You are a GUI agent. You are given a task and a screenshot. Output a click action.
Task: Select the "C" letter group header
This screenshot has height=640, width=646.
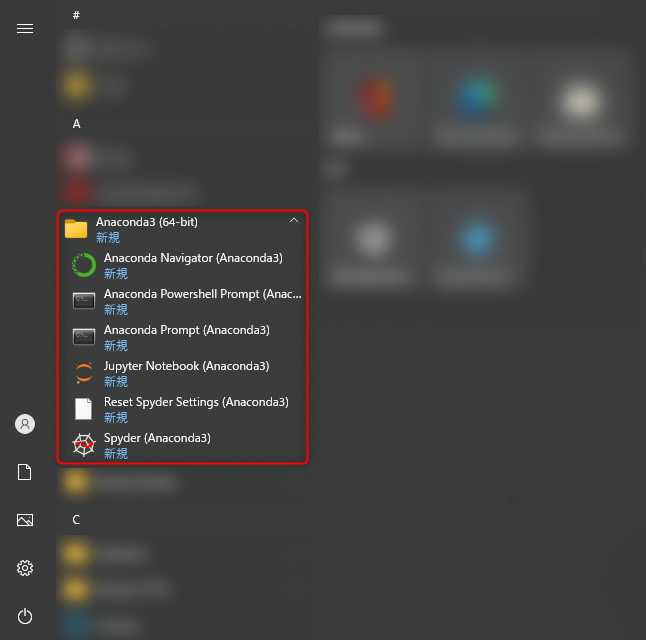tap(77, 520)
